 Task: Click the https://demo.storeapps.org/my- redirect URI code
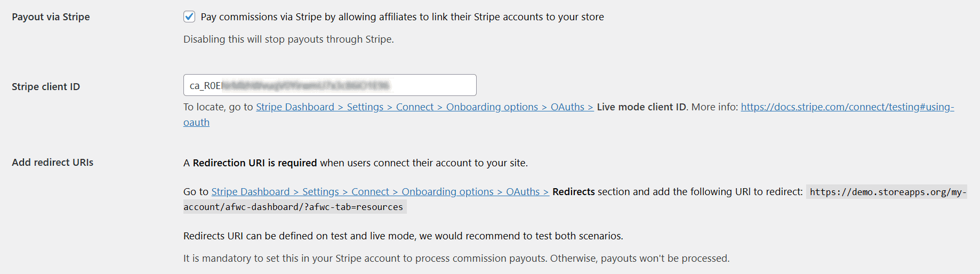pyautogui.click(x=886, y=192)
